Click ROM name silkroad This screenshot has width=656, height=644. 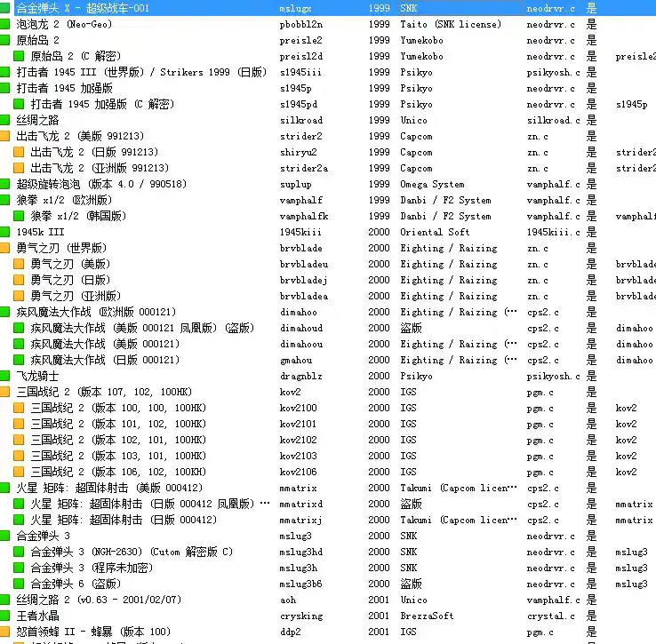(301, 121)
